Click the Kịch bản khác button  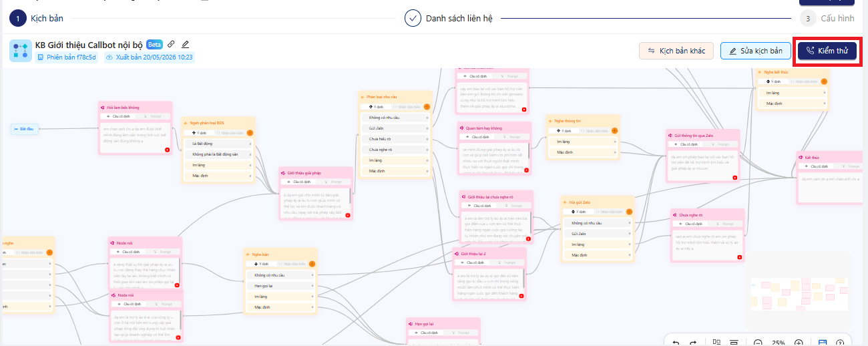click(x=676, y=51)
